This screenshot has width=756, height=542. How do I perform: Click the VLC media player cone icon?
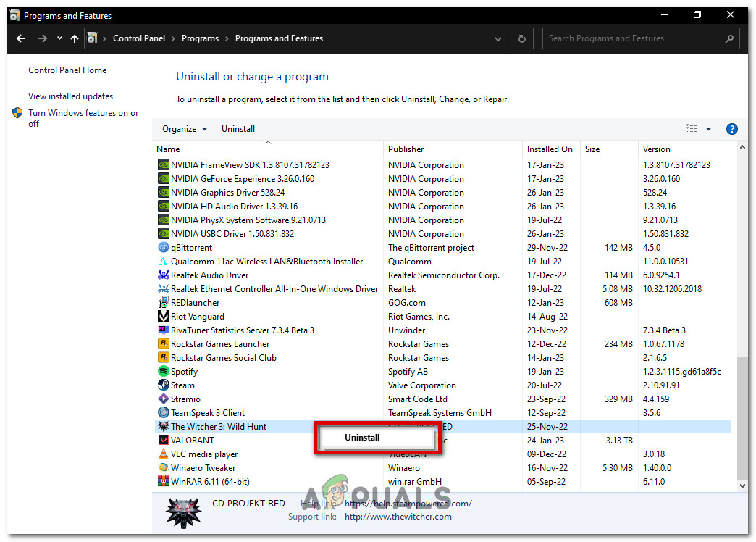164,454
